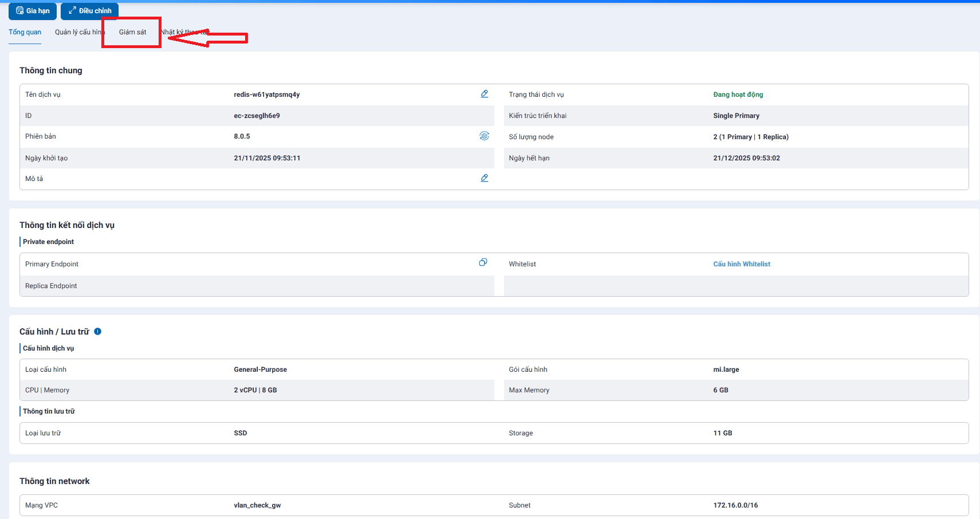Select the Tổng quan tab
980x519 pixels.
[25, 32]
